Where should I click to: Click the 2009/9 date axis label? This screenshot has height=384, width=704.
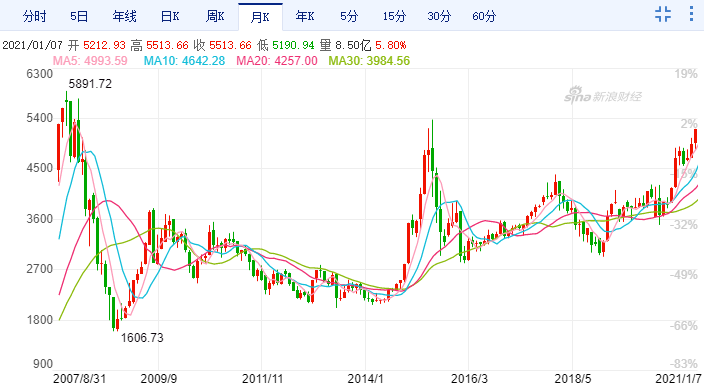tap(158, 379)
